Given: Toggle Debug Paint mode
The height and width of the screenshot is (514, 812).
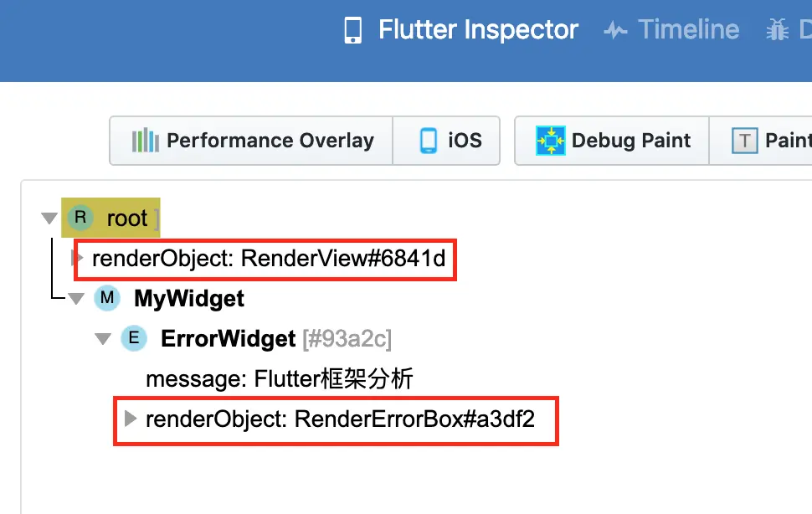Looking at the screenshot, I should click(x=614, y=141).
